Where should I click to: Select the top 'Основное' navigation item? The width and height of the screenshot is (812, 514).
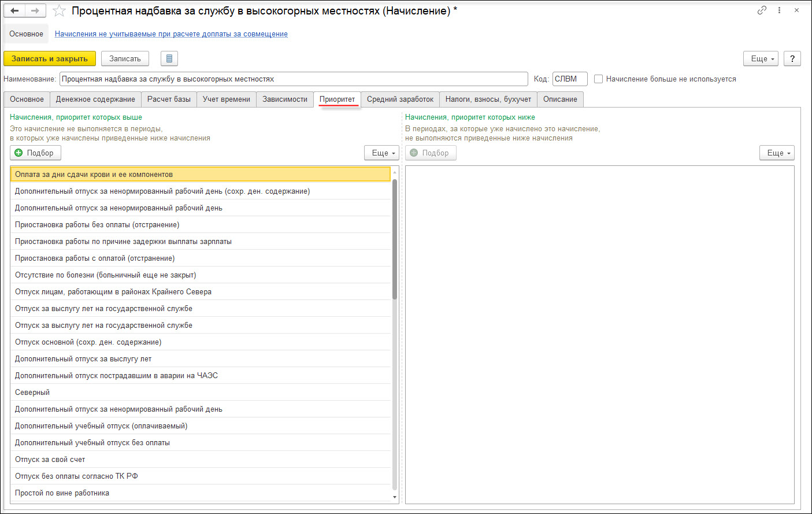[26, 34]
